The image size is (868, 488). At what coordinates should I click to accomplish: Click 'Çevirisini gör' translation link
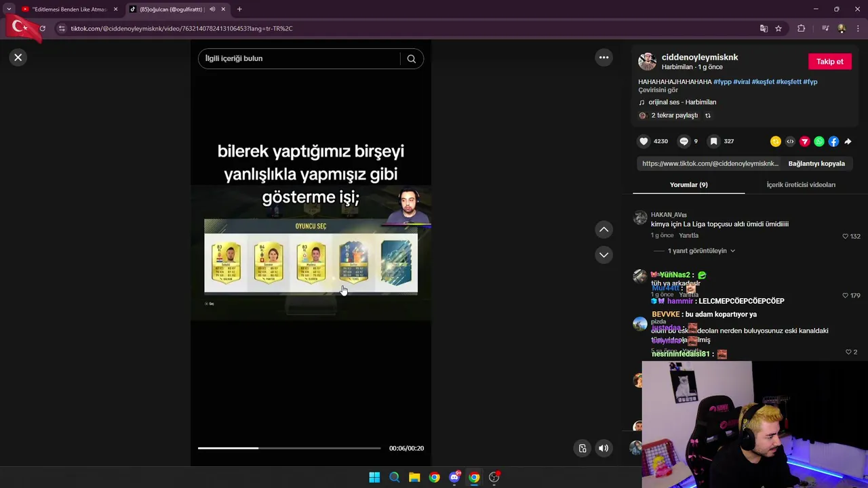pos(658,90)
